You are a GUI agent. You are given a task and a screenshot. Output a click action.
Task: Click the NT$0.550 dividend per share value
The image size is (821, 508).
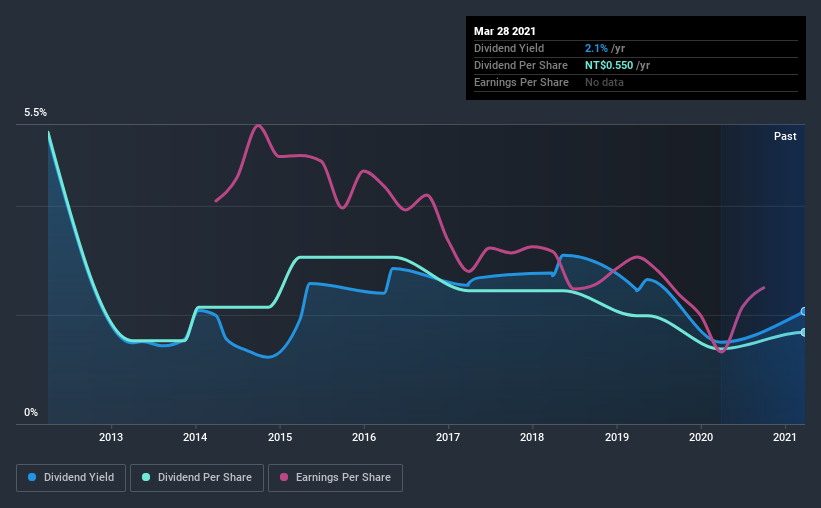pos(609,65)
